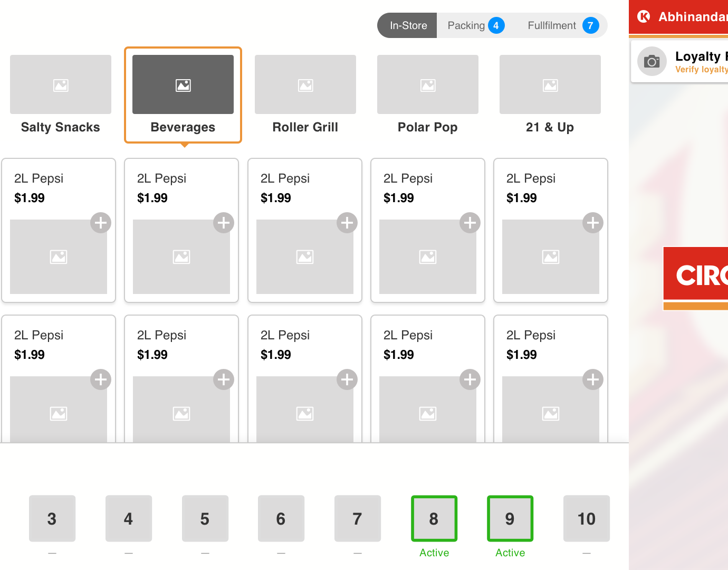Viewport: 728px width, 570px height.
Task: Open the Packing tab
Action: (475, 25)
